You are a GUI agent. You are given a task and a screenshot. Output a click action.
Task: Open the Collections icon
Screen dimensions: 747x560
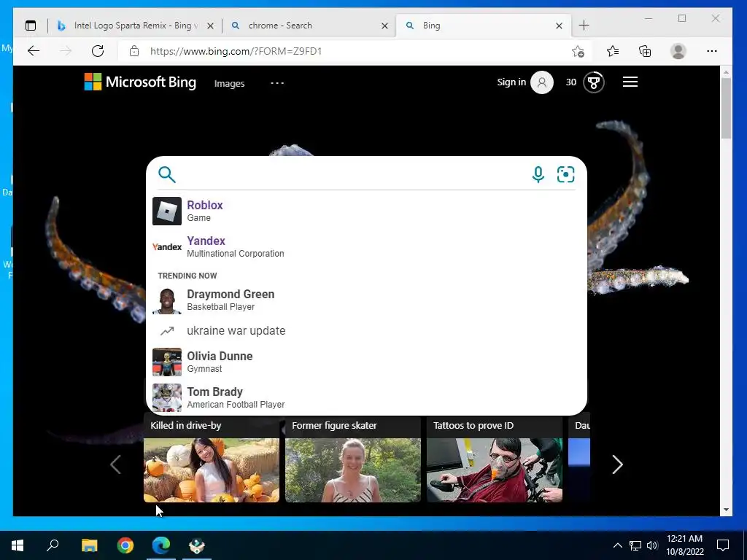pos(645,51)
